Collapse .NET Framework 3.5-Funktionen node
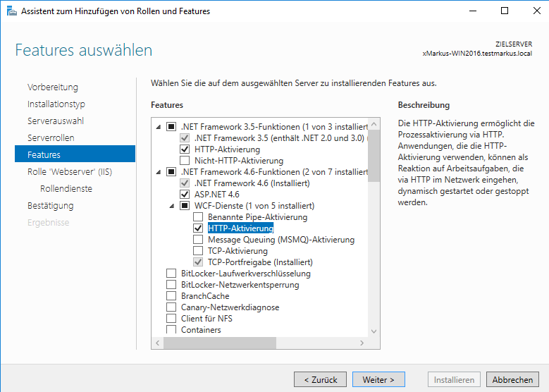549x392 pixels. pyautogui.click(x=158, y=127)
